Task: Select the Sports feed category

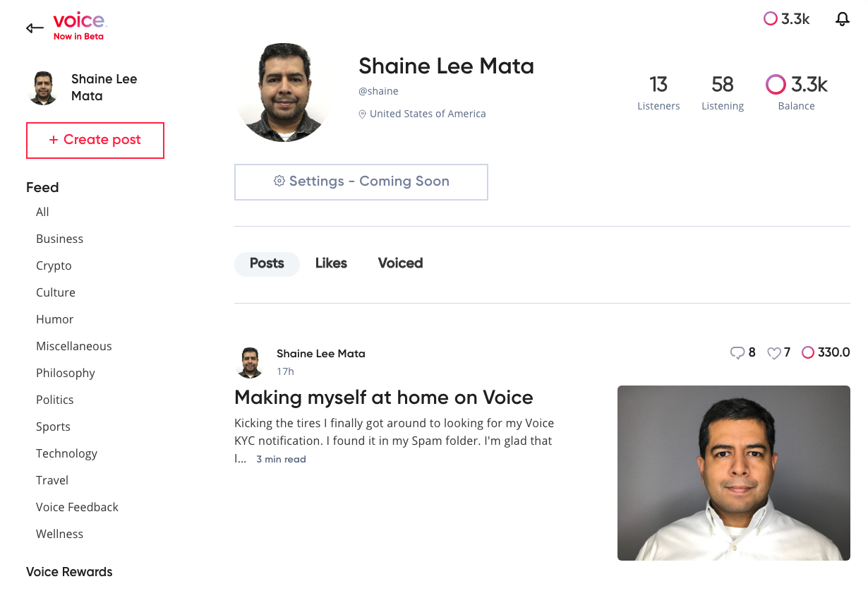Action: tap(53, 426)
